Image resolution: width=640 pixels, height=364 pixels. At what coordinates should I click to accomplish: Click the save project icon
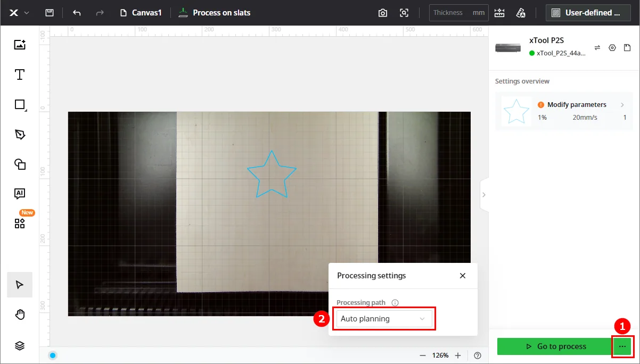coord(50,12)
